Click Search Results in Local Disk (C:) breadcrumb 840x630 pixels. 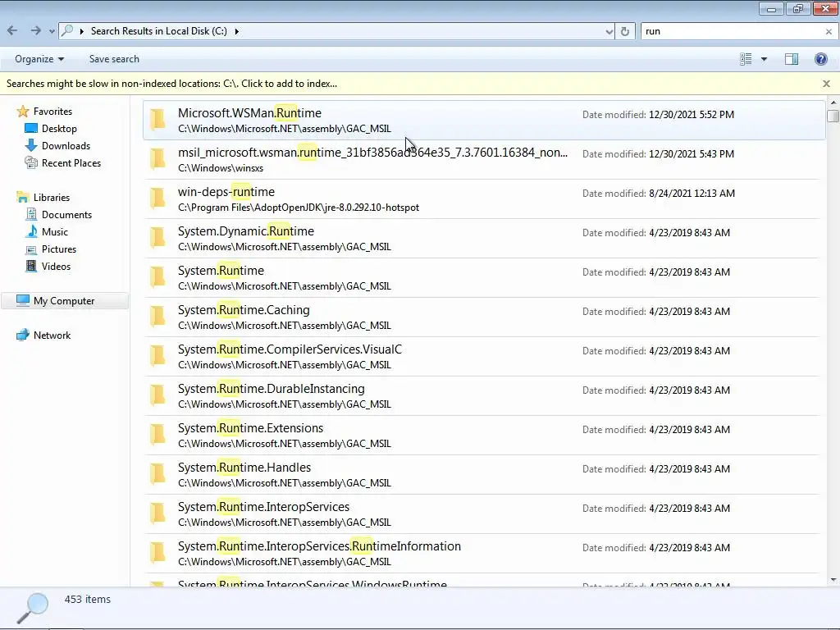pyautogui.click(x=158, y=31)
